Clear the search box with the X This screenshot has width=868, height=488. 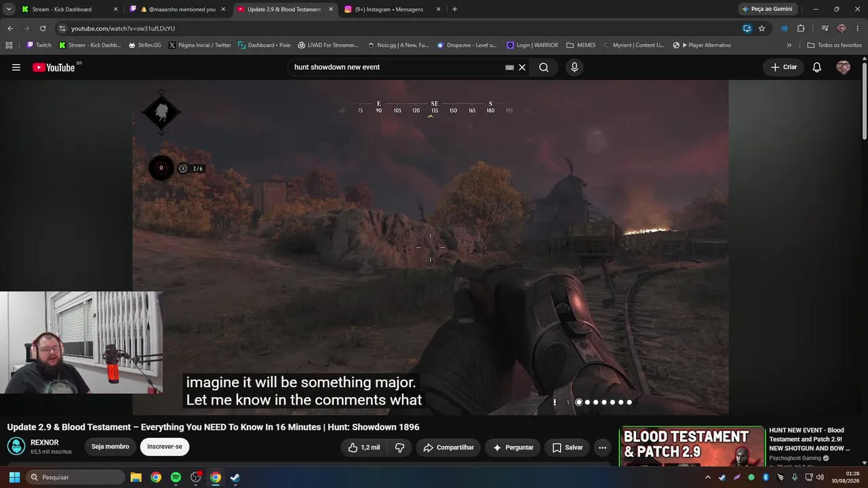pyautogui.click(x=522, y=67)
